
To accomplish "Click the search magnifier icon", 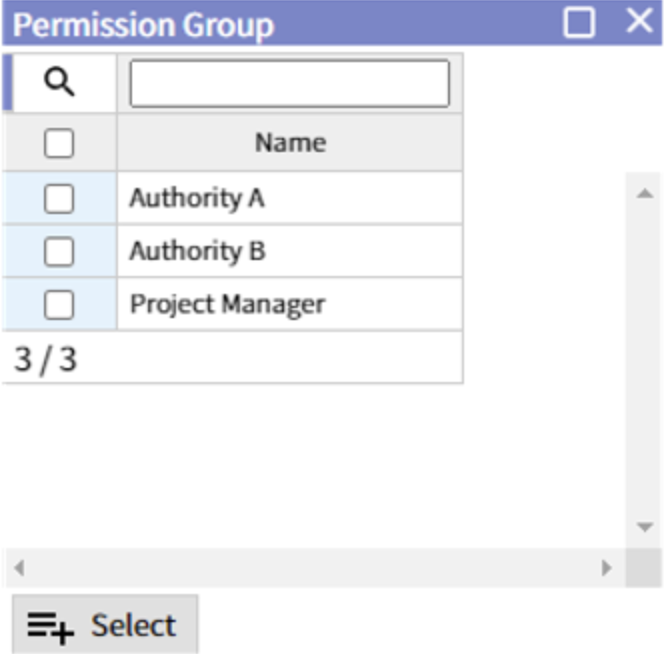I will tap(59, 81).
